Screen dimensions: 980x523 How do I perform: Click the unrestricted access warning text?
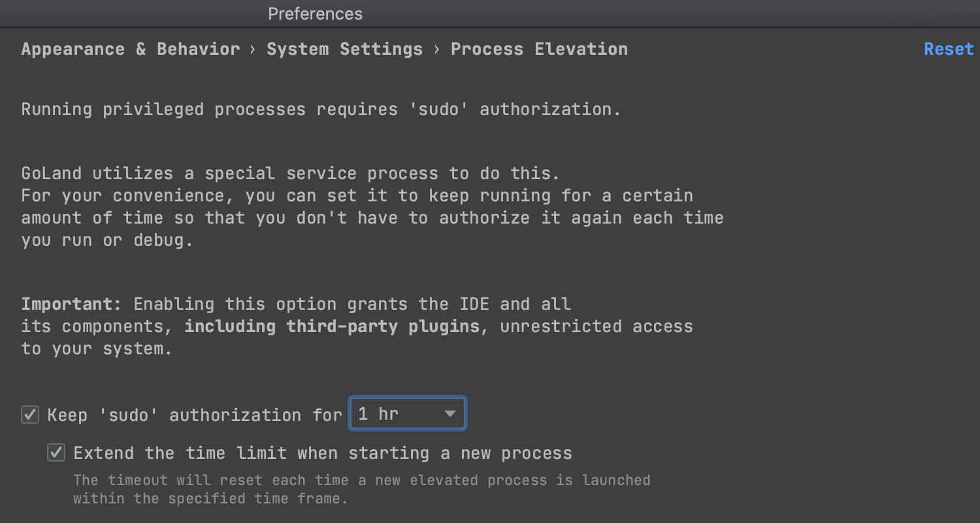(596, 326)
